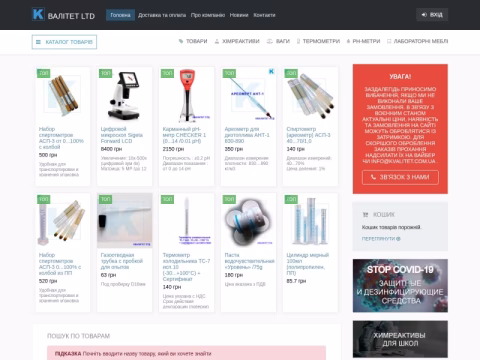Click the drop icon beside pH-метри
Image resolution: width=480 pixels, height=360 pixels.
point(348,41)
